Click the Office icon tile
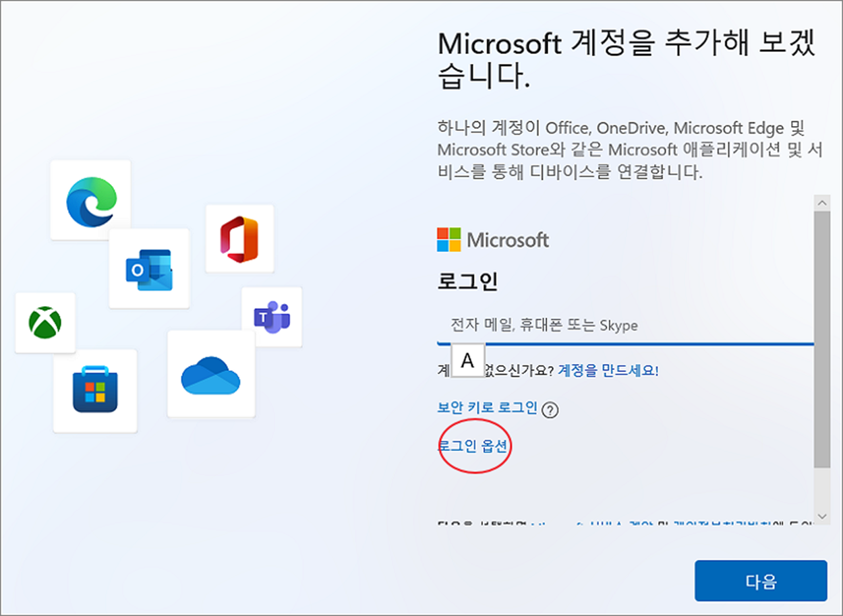Viewport: 843px width, 616px height. point(239,239)
